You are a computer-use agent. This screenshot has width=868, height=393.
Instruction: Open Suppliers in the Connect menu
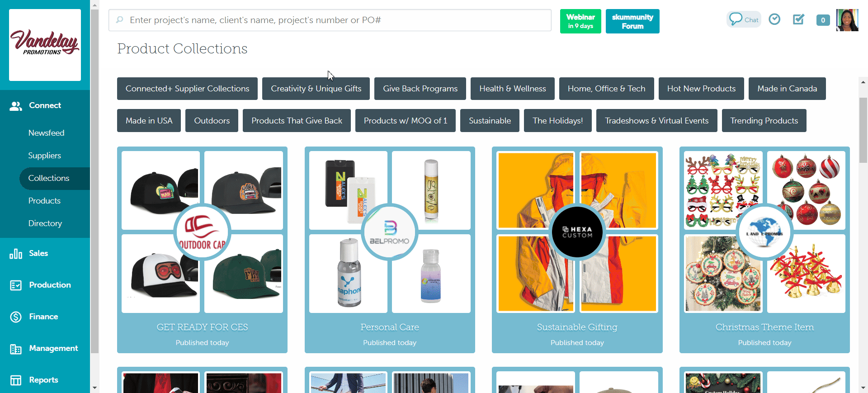44,156
